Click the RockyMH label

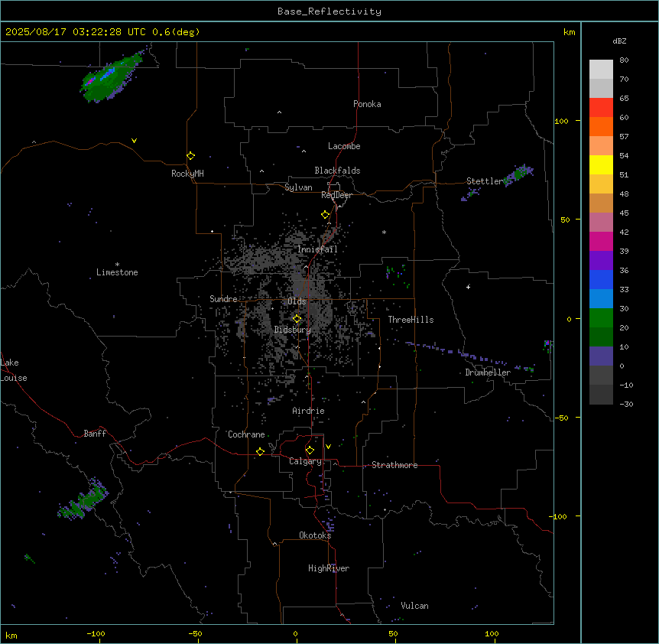tap(187, 174)
